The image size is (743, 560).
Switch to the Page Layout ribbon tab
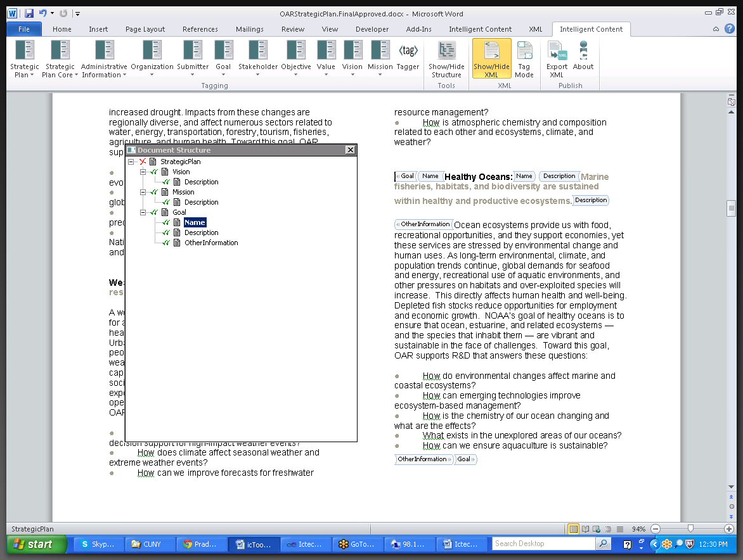point(145,29)
